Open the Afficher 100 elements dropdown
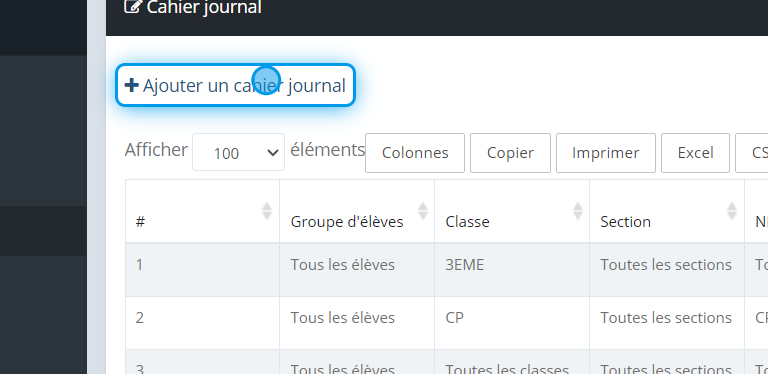 pyautogui.click(x=239, y=152)
